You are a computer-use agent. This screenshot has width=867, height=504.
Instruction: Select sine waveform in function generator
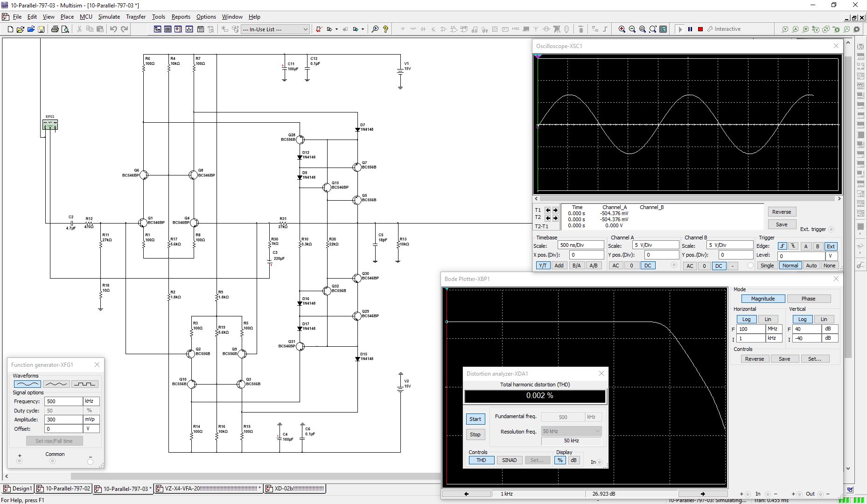pos(28,384)
